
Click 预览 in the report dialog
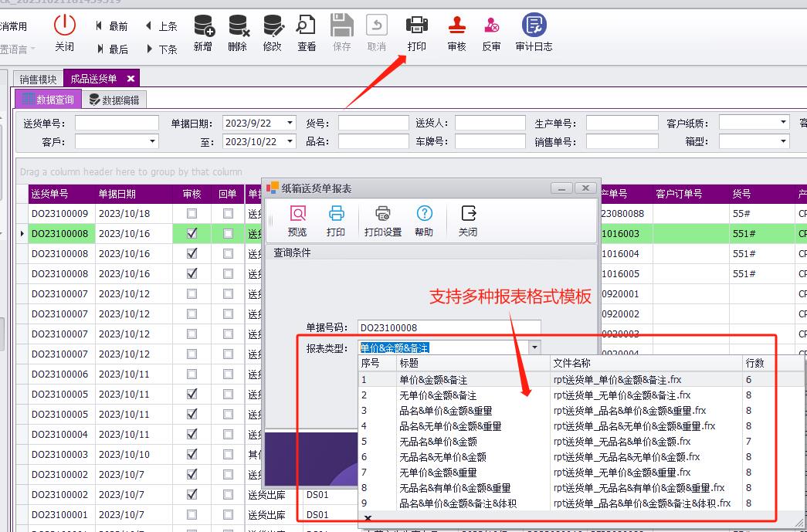pyautogui.click(x=297, y=220)
